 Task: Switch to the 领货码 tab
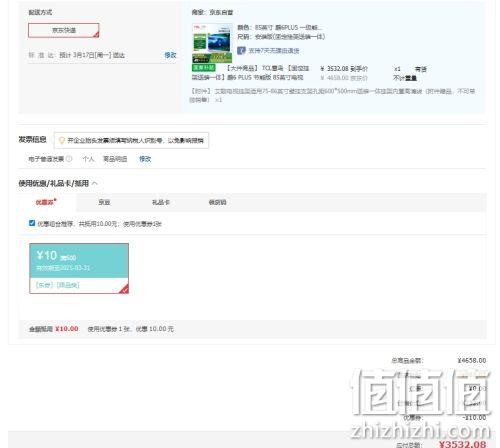pos(217,202)
